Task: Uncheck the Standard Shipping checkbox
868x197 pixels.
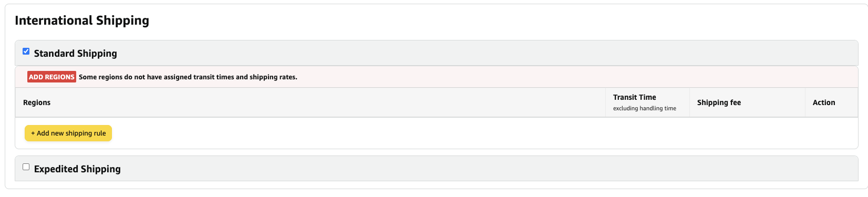Action: (x=26, y=51)
